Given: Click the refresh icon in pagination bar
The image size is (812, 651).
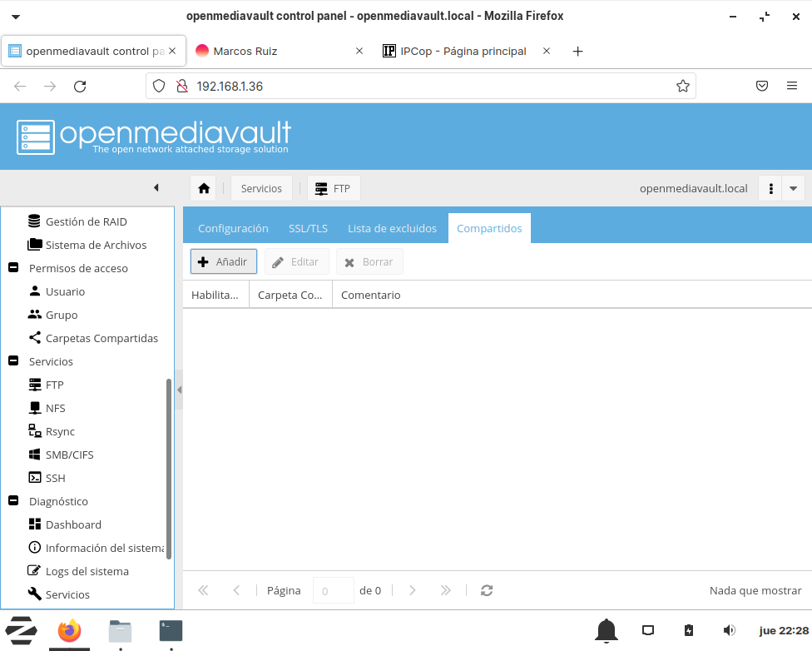Looking at the screenshot, I should click(x=487, y=590).
